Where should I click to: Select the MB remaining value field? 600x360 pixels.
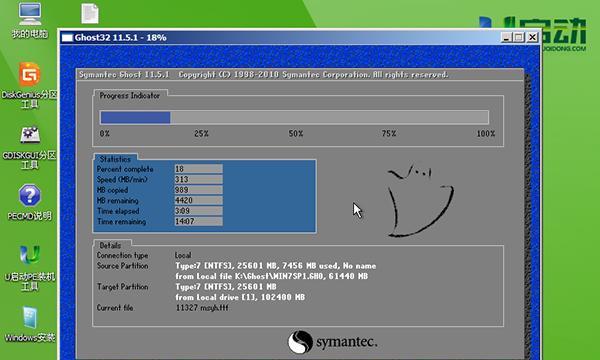point(198,200)
